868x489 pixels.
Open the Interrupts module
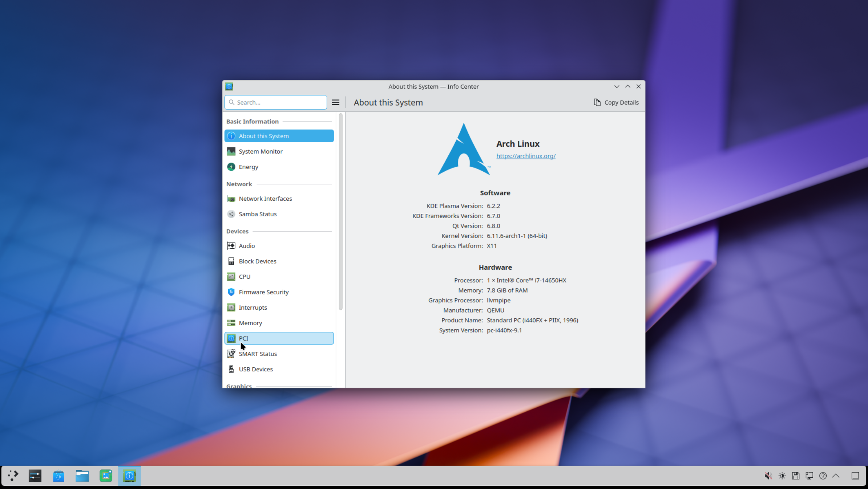click(279, 307)
